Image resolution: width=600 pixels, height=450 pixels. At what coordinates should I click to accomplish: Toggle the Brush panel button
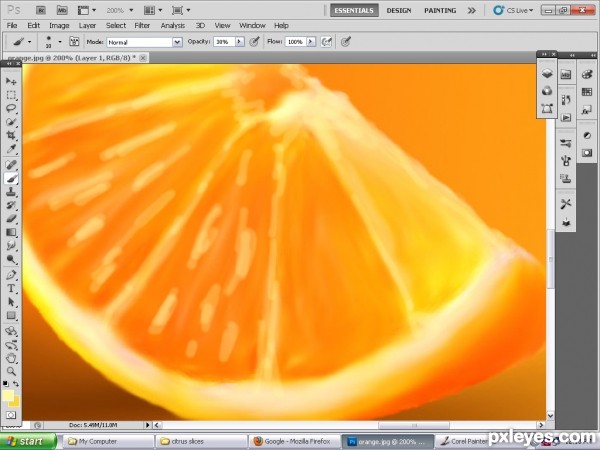pos(74,41)
